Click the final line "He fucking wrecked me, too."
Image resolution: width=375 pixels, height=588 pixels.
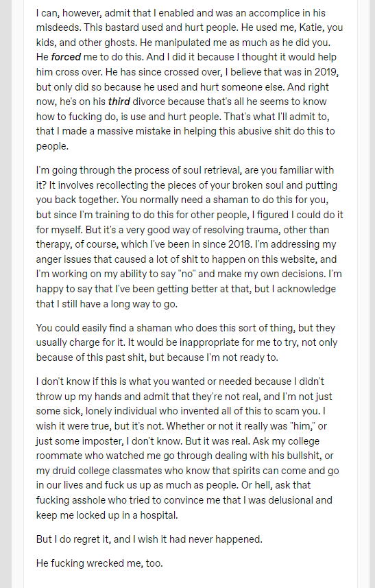(99, 563)
